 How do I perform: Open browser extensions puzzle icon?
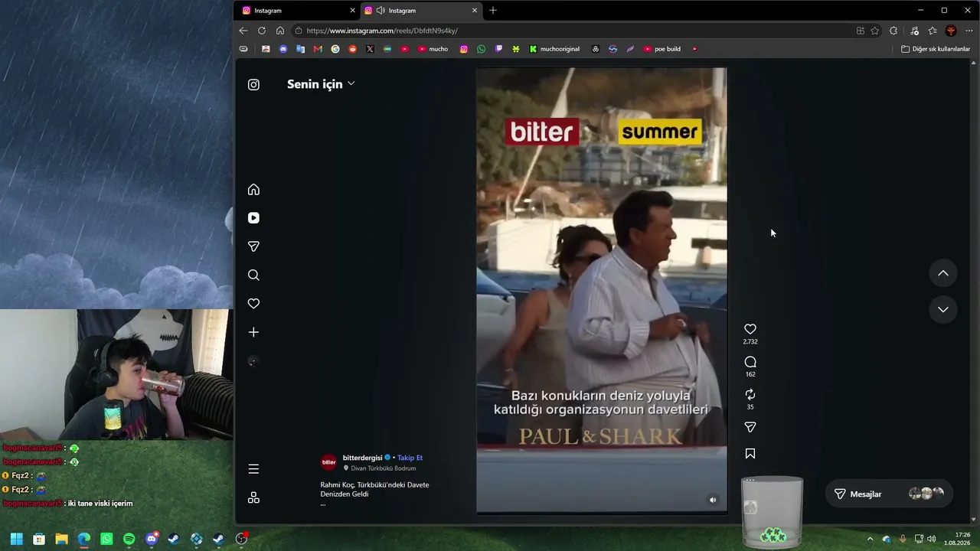point(893,31)
